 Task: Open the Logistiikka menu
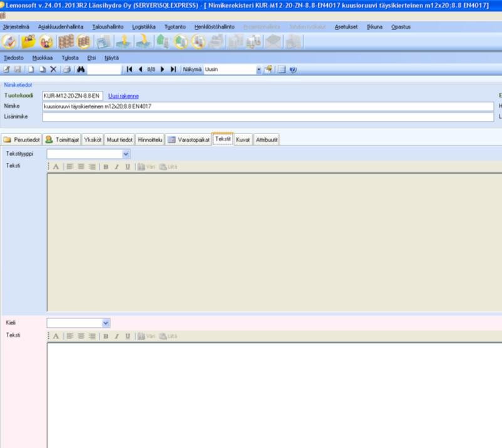(x=144, y=27)
